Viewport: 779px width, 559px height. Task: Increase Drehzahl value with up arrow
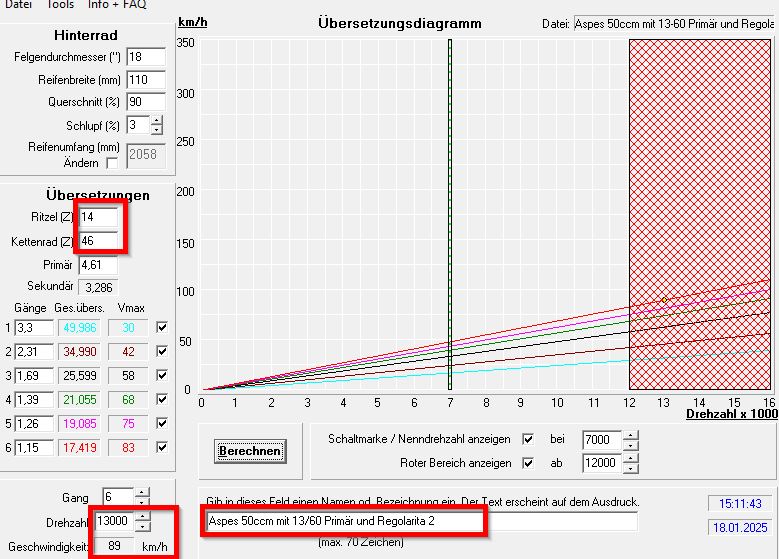pos(142,516)
